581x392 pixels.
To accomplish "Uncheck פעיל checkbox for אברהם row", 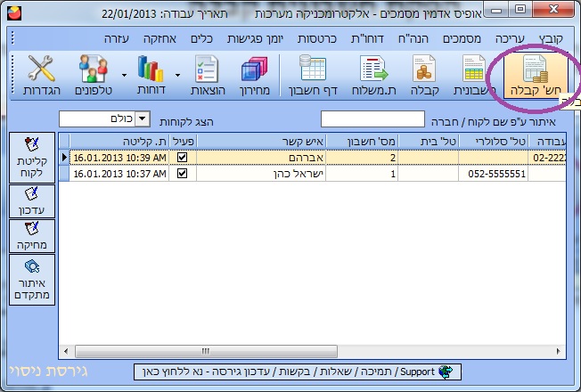I will (182, 158).
